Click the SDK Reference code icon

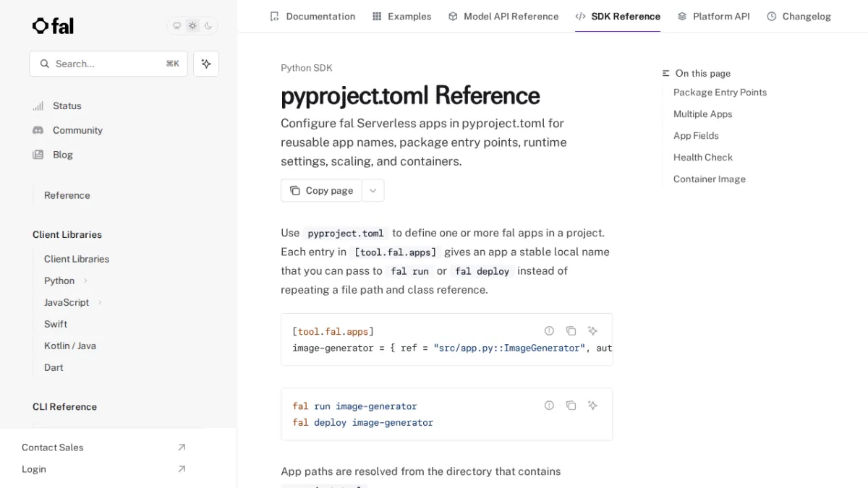click(580, 16)
